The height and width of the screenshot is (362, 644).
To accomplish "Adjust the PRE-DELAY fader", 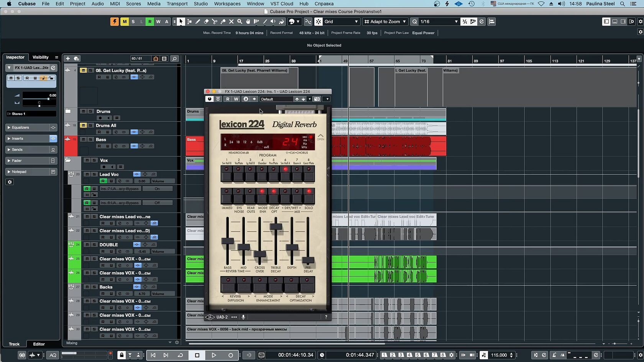I will pos(308,260).
